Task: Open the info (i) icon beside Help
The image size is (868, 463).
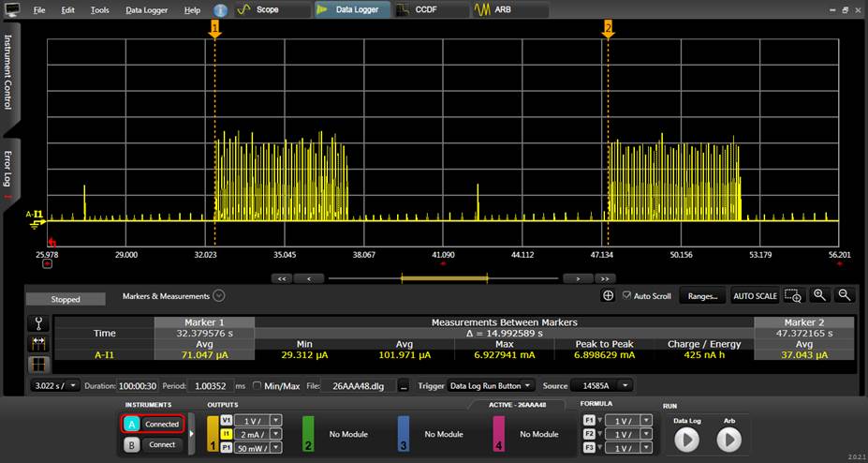Action: click(220, 10)
